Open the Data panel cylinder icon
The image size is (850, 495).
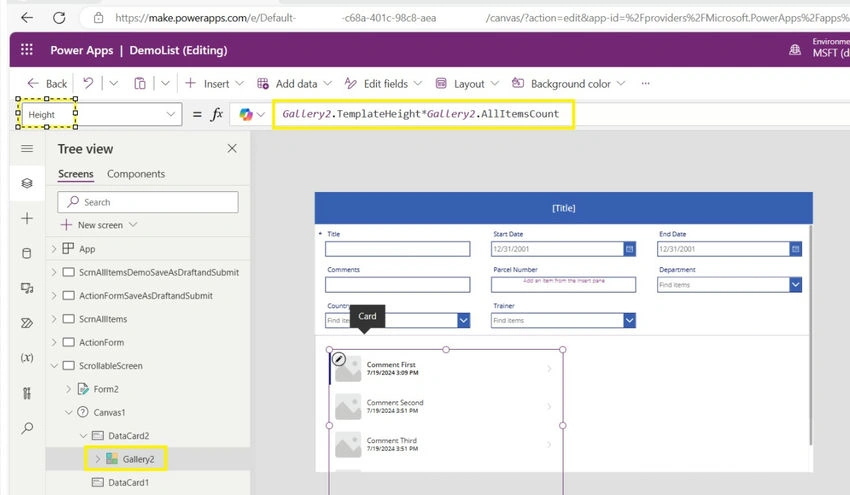click(x=27, y=253)
